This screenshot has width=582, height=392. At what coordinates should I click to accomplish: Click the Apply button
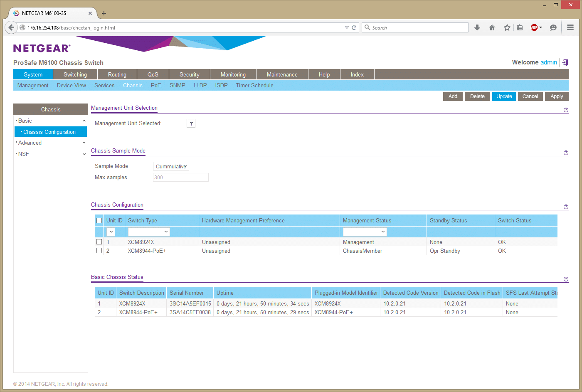557,96
